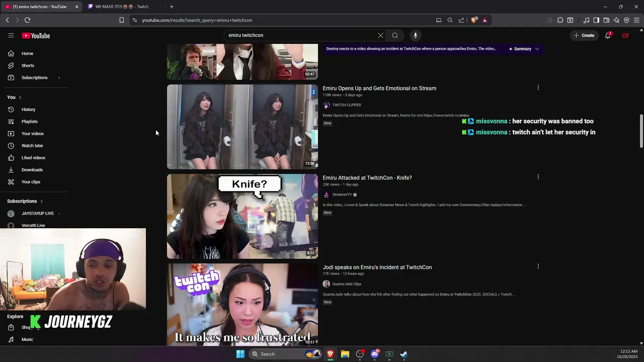Image resolution: width=644 pixels, height=362 pixels.
Task: Visit TWITCH CLIPPER channel
Action: (x=347, y=105)
